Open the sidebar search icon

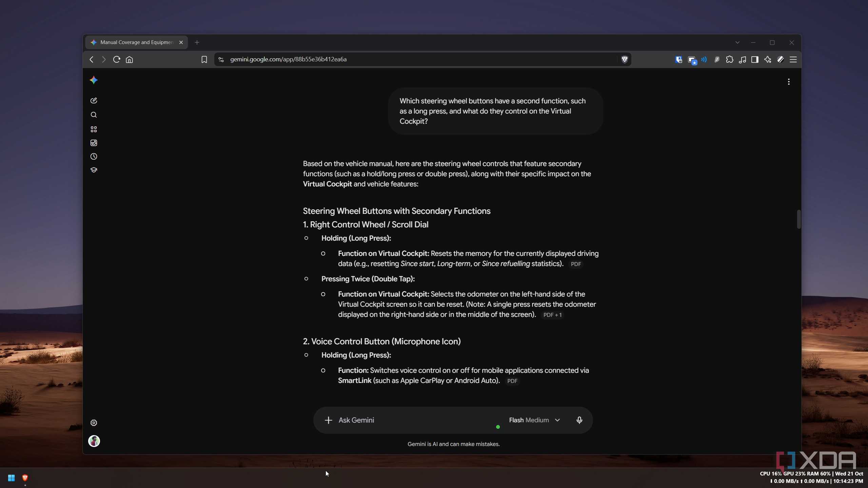(94, 115)
